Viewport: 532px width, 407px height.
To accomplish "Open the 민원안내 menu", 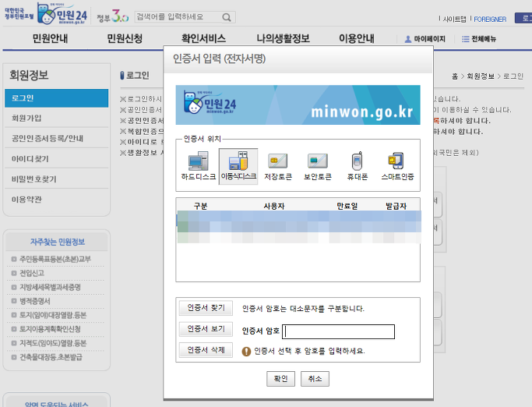I will click(50, 38).
